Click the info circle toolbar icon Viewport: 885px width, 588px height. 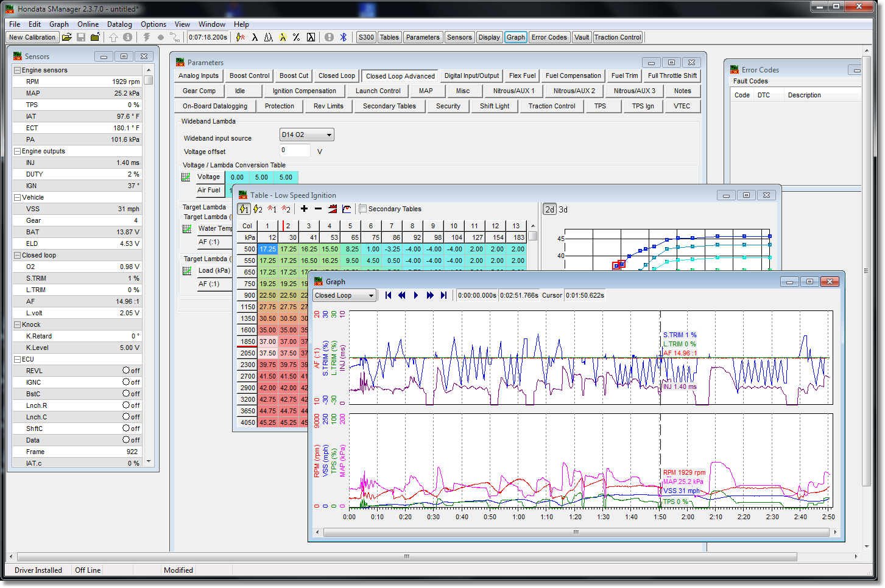pyautogui.click(x=127, y=37)
